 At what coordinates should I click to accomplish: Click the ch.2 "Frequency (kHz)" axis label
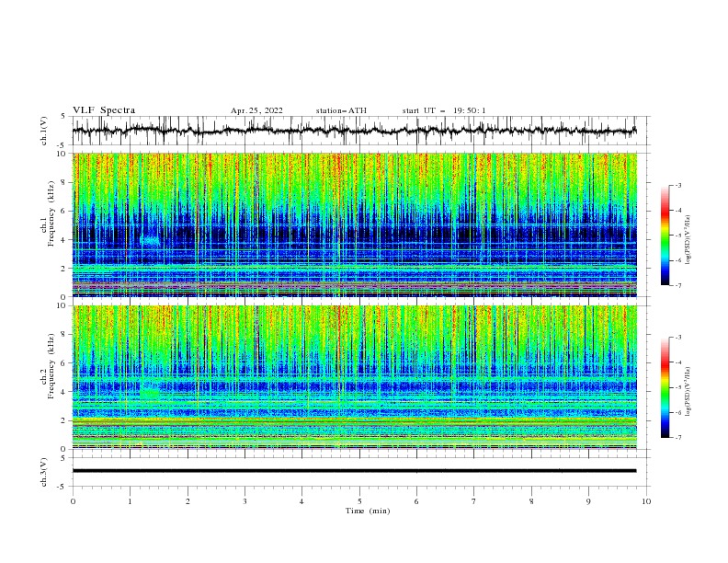point(51,365)
